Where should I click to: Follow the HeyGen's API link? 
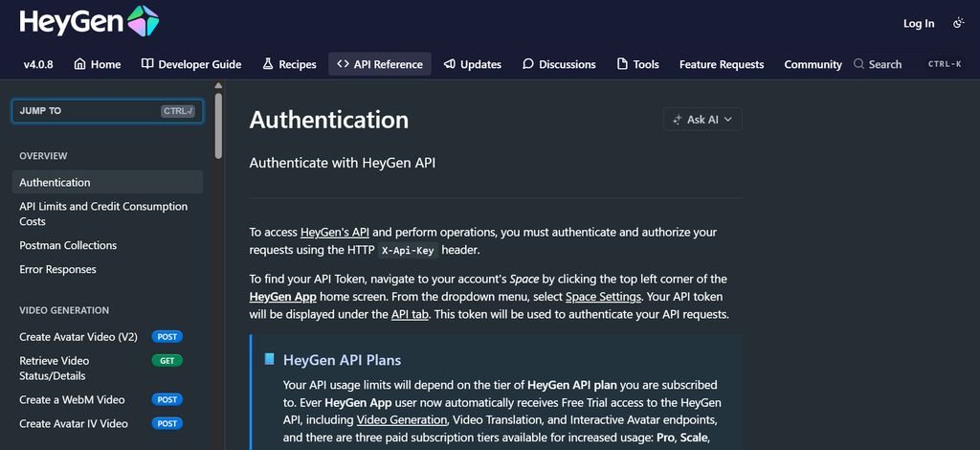pyautogui.click(x=335, y=232)
